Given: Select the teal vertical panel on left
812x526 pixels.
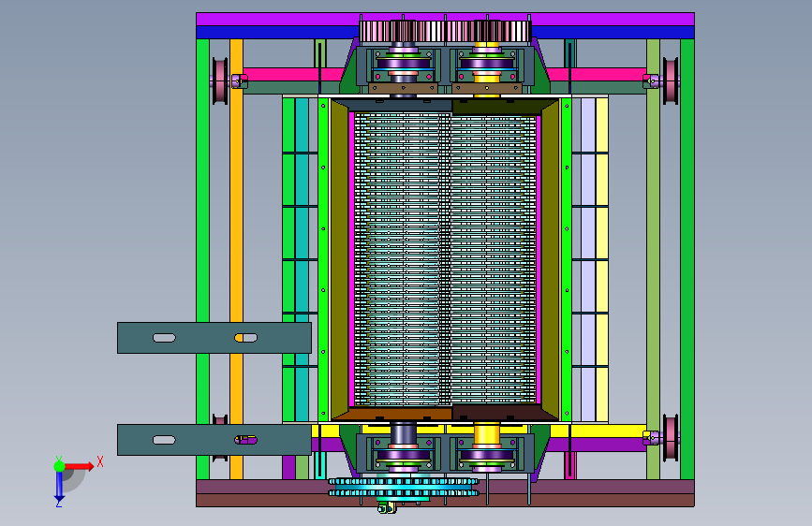Looking at the screenshot, I should (x=302, y=259).
